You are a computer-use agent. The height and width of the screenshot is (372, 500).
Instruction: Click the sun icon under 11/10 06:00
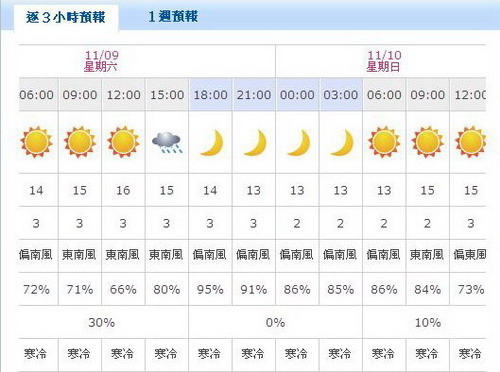click(x=384, y=142)
